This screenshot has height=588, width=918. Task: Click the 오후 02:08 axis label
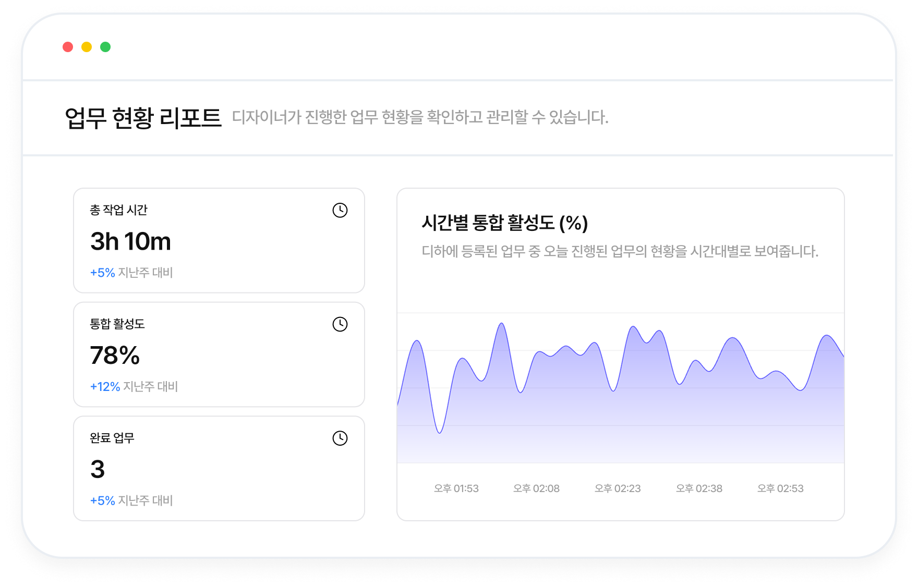(x=536, y=488)
